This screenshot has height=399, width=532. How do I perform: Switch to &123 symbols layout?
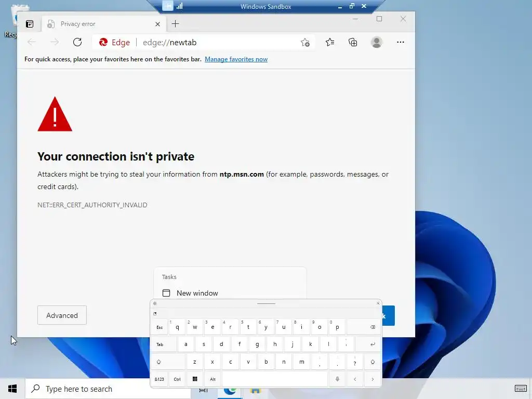coord(159,379)
